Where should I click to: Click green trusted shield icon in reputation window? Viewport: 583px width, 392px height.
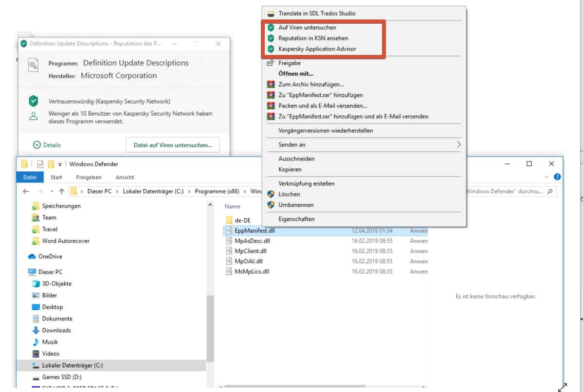point(34,101)
